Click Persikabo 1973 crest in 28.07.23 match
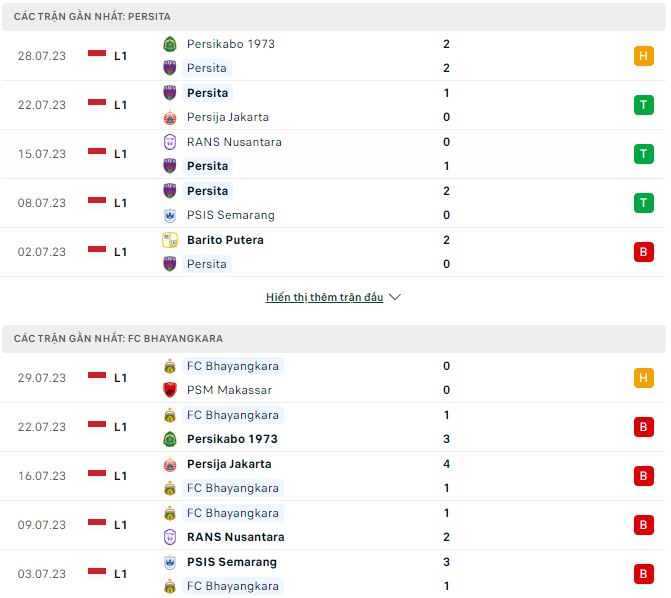The width and height of the screenshot is (671, 598). tap(170, 44)
